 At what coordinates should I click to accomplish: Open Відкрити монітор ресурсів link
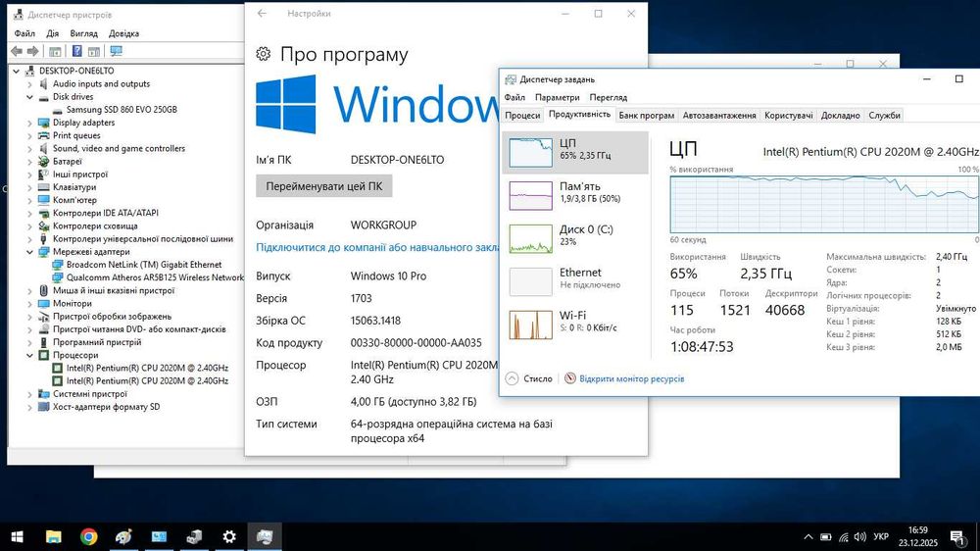[631, 379]
